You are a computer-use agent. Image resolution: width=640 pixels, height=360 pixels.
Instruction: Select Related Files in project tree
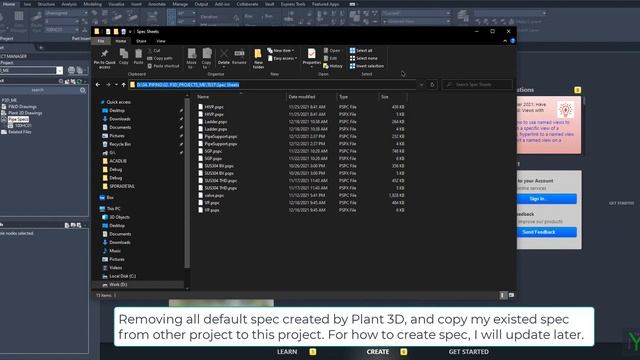pyautogui.click(x=20, y=132)
